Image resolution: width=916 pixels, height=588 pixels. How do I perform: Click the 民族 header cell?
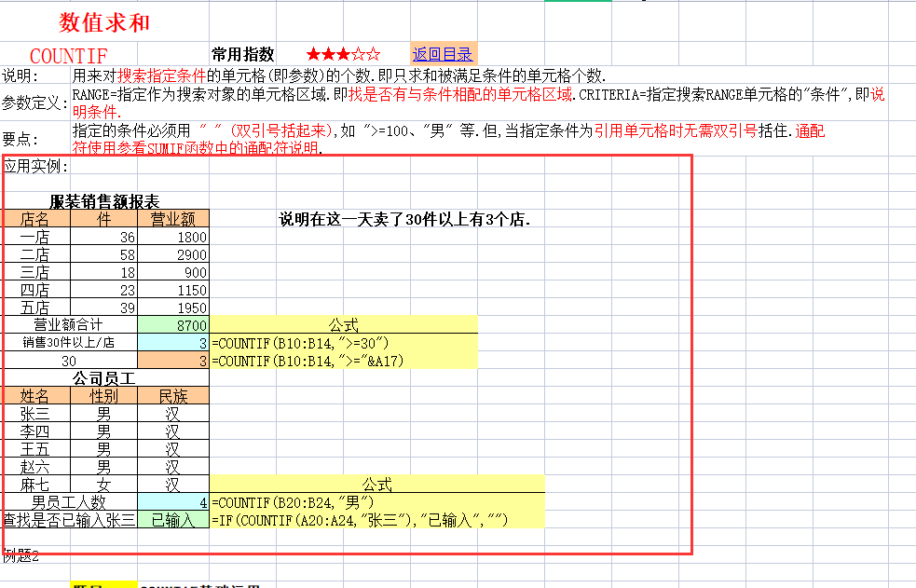click(173, 396)
